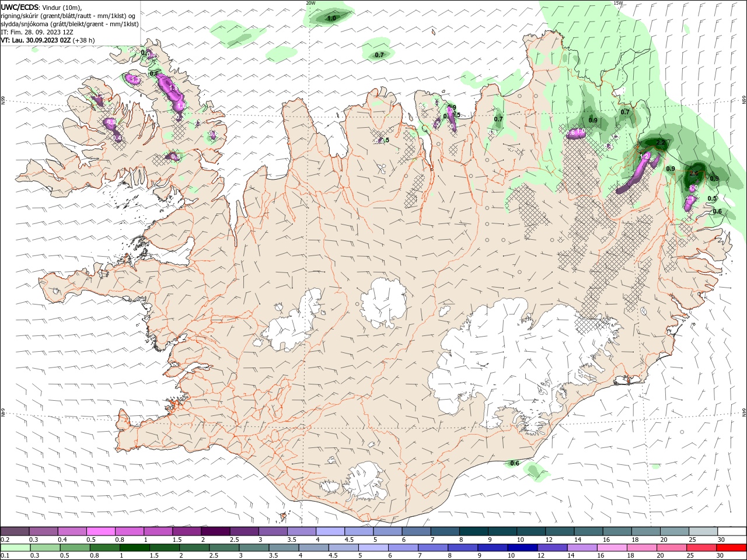Pick the red 30 mm rain legend swatch

[731, 548]
